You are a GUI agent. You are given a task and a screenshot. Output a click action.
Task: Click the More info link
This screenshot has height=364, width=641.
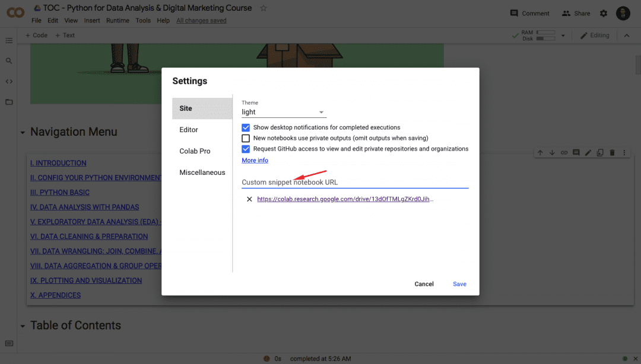click(255, 160)
